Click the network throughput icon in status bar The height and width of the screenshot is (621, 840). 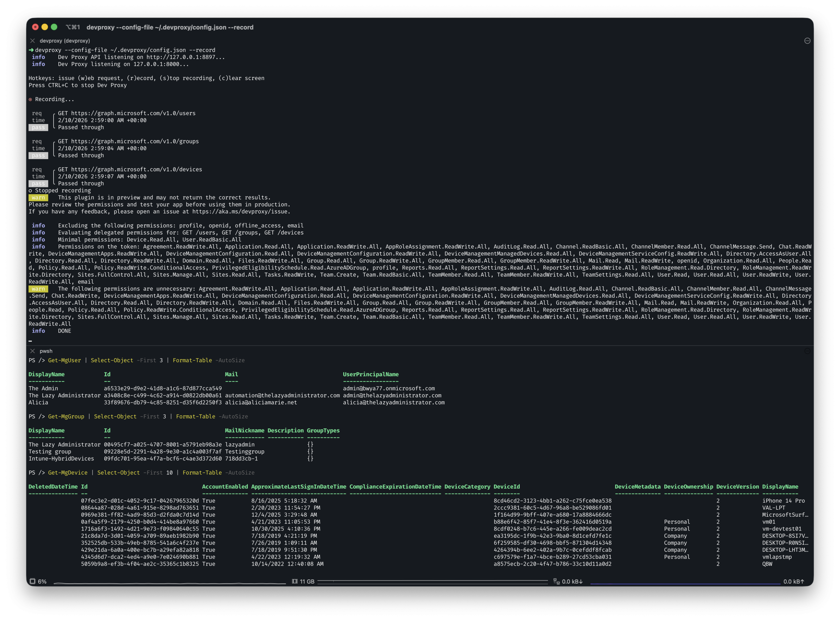click(x=556, y=581)
